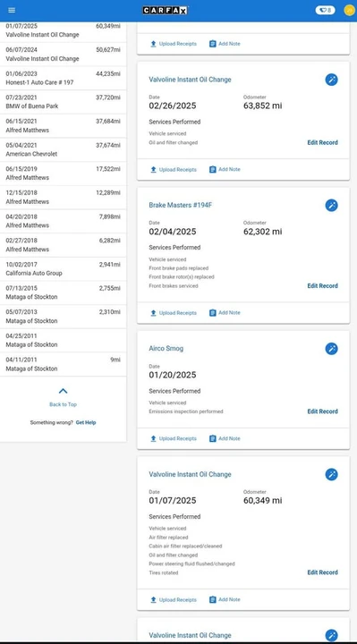Viewport: 357px width, 644px height.
Task: Select the 01/06/2023 Honest-1 Auto Care entry
Action: [63, 78]
